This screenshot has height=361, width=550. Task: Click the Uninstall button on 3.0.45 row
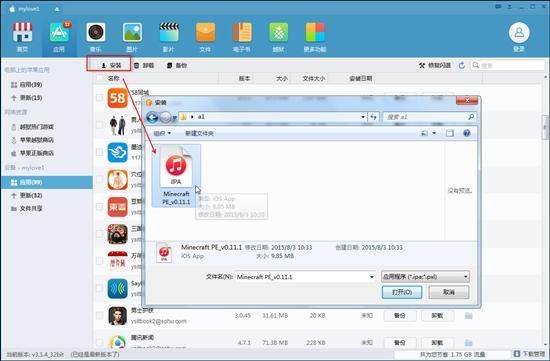[437, 316]
